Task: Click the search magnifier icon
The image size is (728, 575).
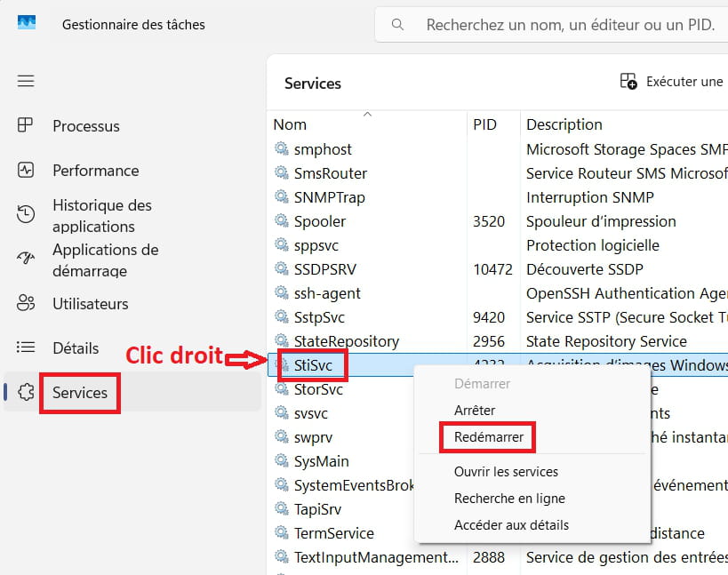Action: 397,25
